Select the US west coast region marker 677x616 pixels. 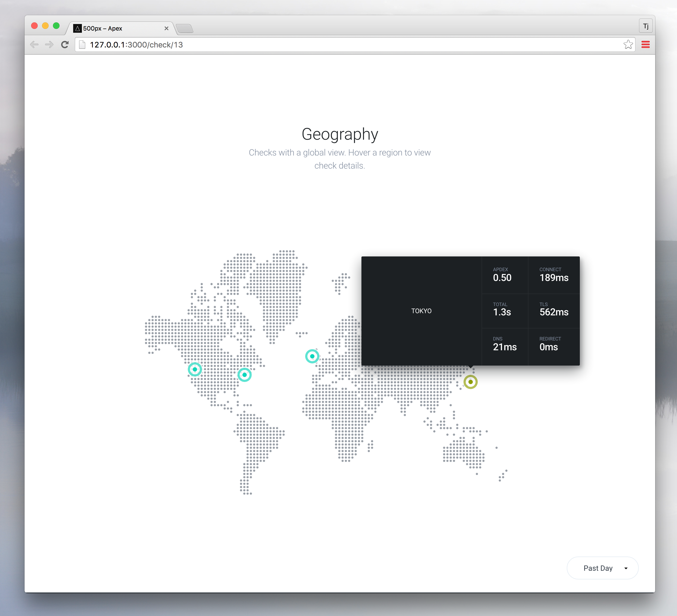click(195, 369)
